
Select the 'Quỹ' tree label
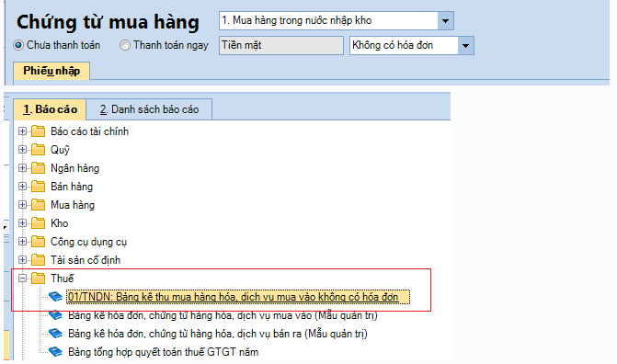coord(60,150)
